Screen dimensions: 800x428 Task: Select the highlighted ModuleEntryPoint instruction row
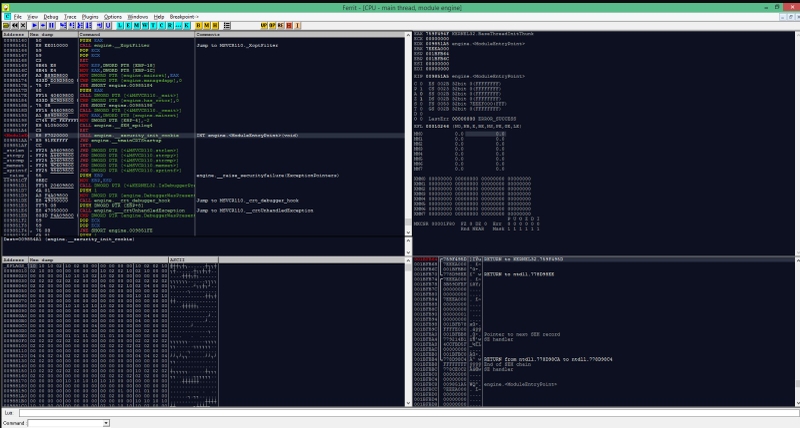click(x=204, y=136)
